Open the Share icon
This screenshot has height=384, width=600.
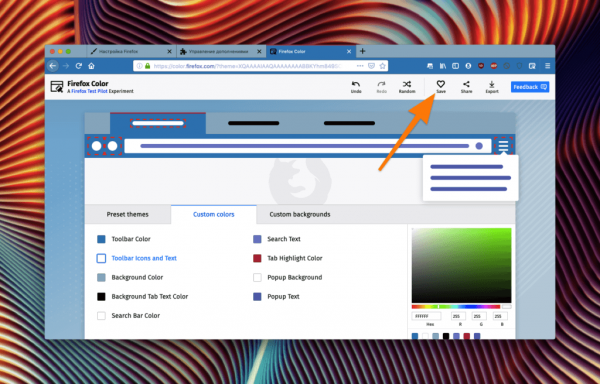[466, 84]
